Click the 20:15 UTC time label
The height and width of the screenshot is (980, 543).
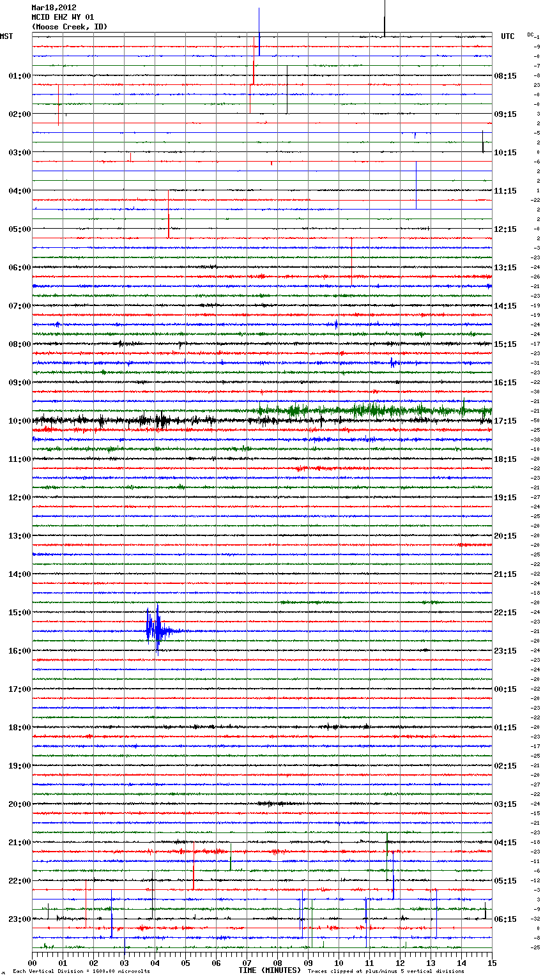coord(505,536)
